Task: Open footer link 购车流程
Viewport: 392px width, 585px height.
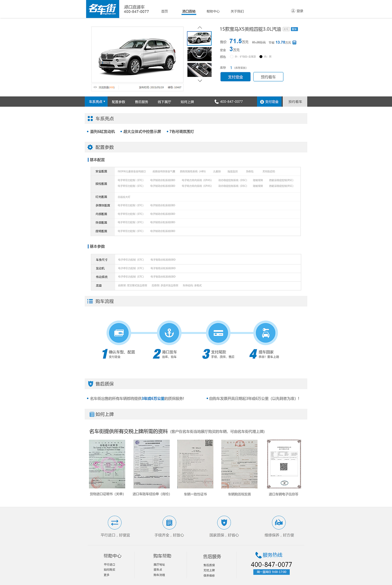Action: coord(159,575)
